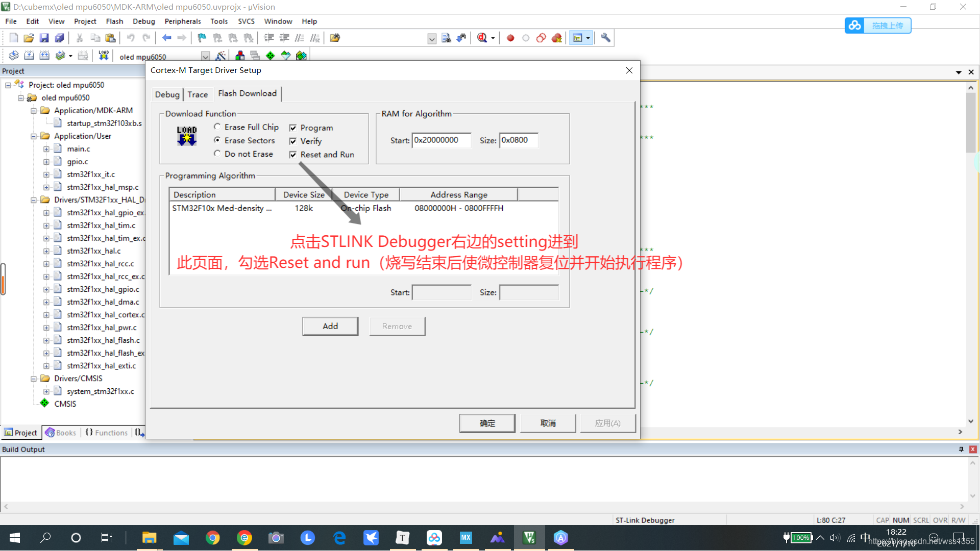Viewport: 980px width, 551px height.
Task: Open File Explorer on the taskbar
Action: coord(149,538)
